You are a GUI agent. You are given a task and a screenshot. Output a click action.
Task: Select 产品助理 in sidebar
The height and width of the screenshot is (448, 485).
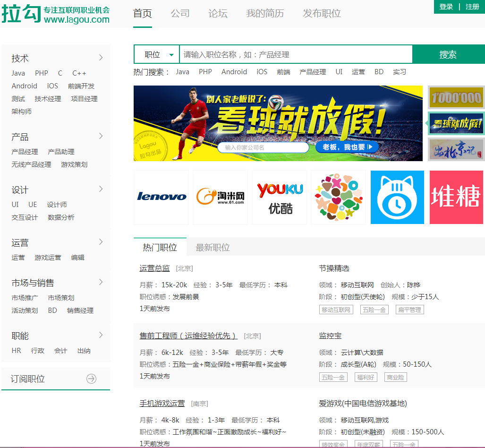click(x=61, y=152)
